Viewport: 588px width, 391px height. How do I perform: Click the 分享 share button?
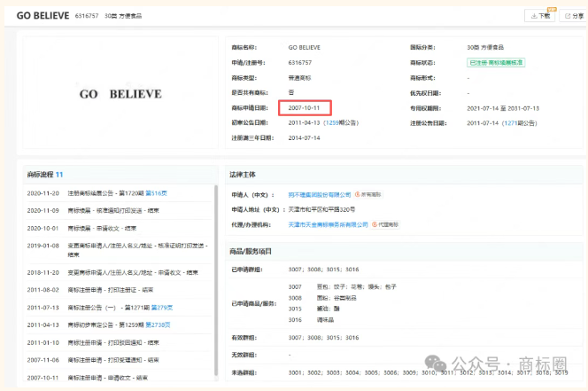click(x=570, y=15)
